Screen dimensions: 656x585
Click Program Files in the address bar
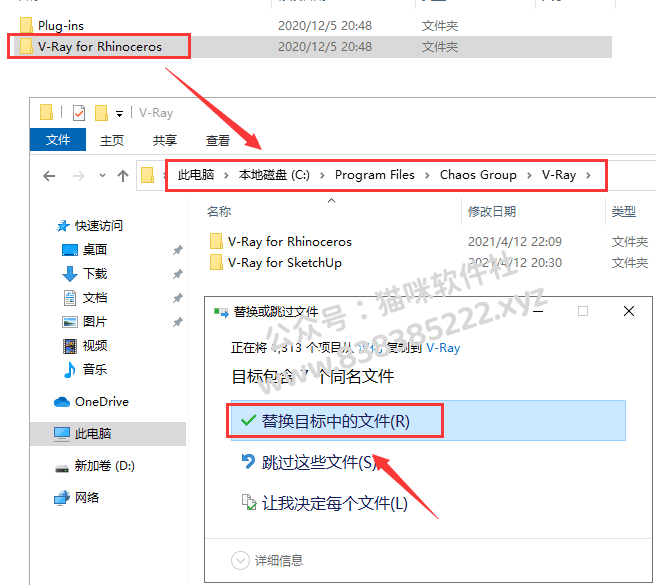click(x=374, y=175)
